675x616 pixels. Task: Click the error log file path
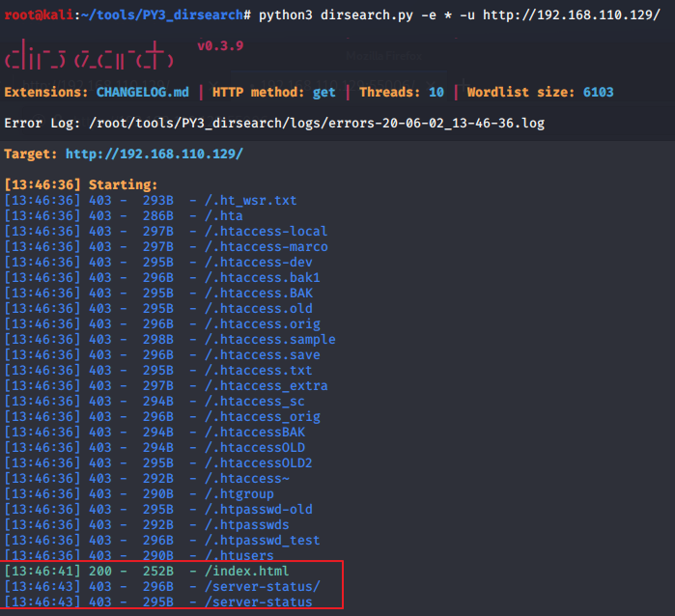(317, 124)
